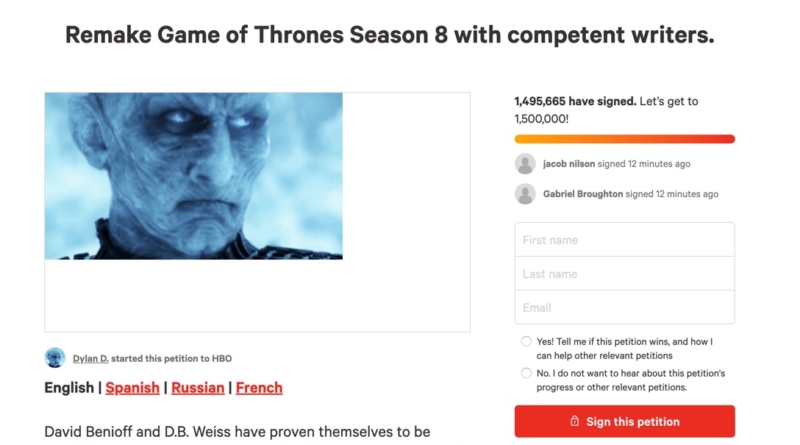This screenshot has height=445, width=800.
Task: Select the 'No. I do not want to hear' option
Action: coord(526,373)
